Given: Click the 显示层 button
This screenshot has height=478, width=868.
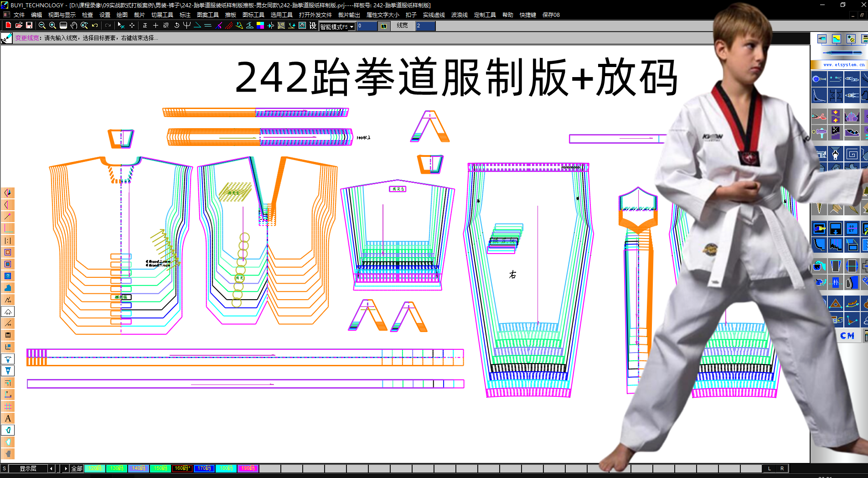Looking at the screenshot, I should [28, 468].
